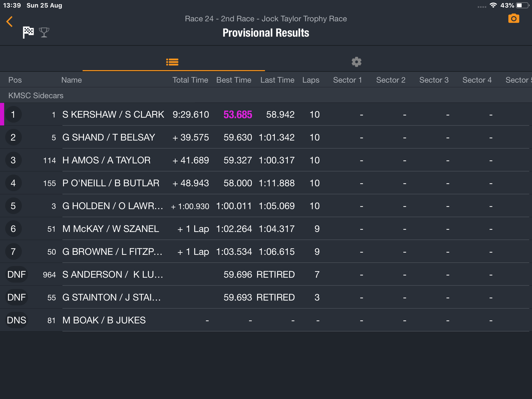Select the trophy icon
This screenshot has width=532, height=399.
pos(44,32)
